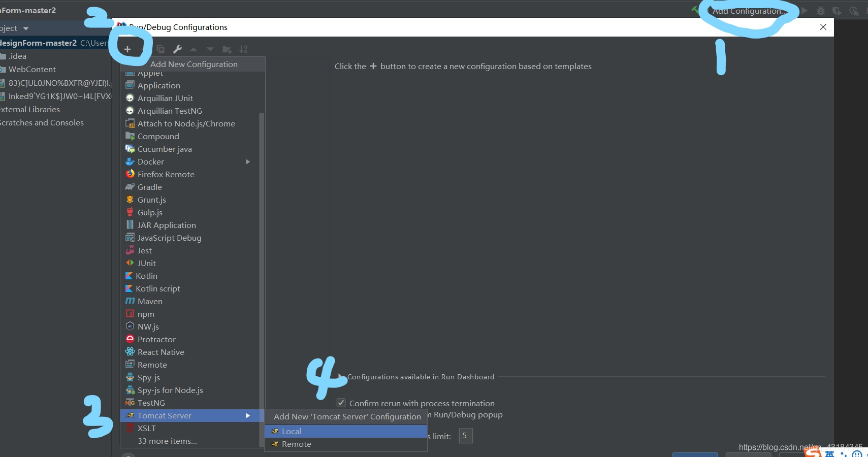Expand the Tomcat Server submenu arrow
Image resolution: width=868 pixels, height=457 pixels.
click(248, 415)
